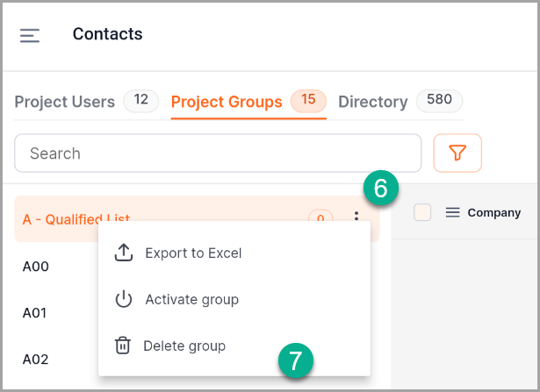Tick the select-all checkbox in table header
Screen dimensions: 540x392
[422, 212]
